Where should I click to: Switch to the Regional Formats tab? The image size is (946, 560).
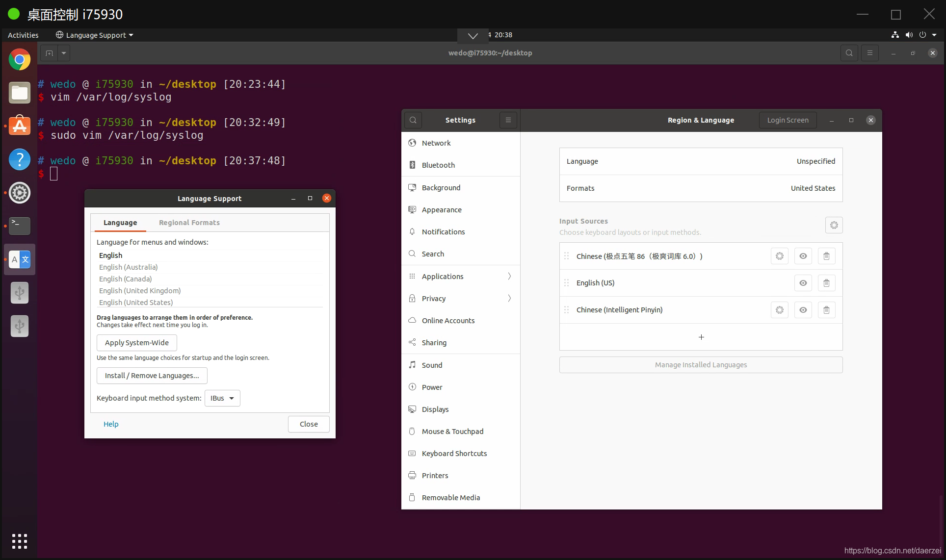point(189,223)
